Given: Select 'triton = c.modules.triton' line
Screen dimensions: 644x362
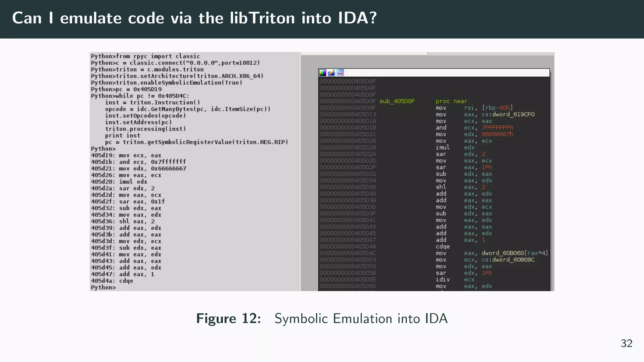Looking at the screenshot, I should point(147,69).
